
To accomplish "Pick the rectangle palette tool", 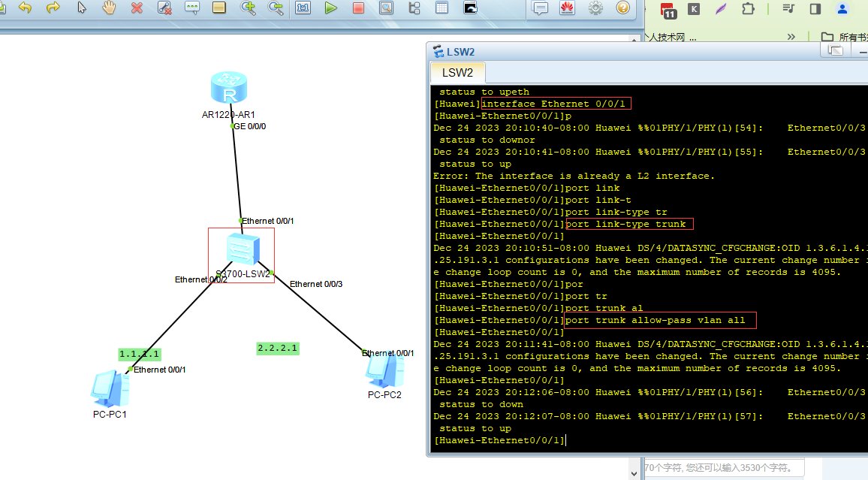I will tap(219, 8).
